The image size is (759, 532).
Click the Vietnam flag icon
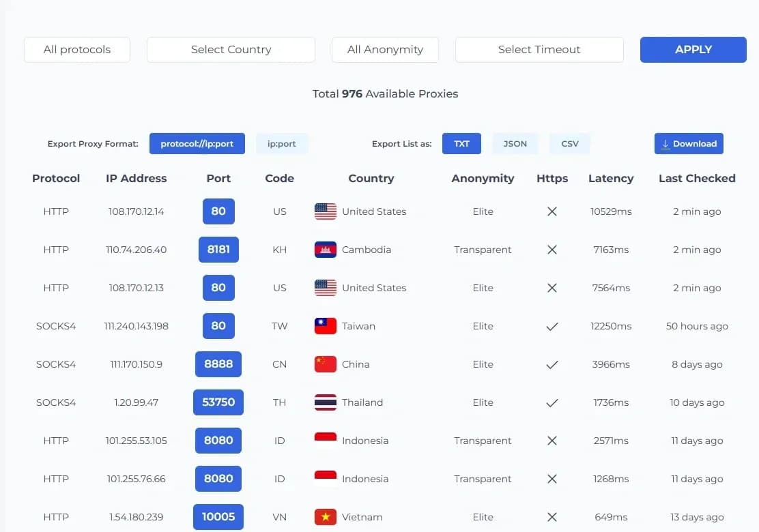coord(325,517)
